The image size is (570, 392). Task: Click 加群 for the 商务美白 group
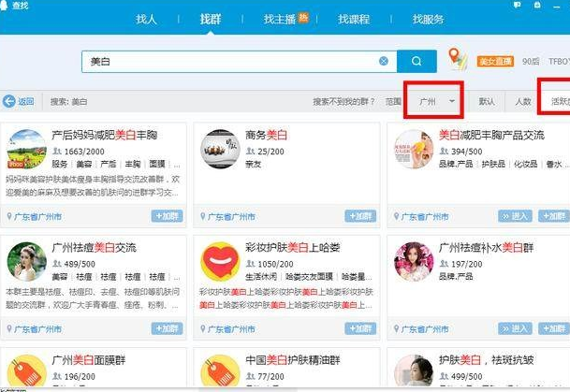click(360, 216)
